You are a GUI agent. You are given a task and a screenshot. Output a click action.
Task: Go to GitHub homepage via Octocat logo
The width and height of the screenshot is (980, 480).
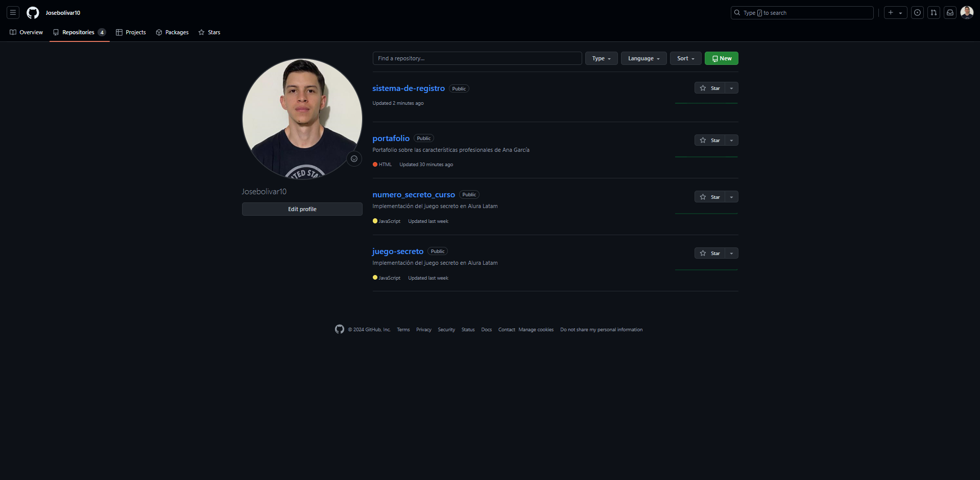[x=33, y=13]
